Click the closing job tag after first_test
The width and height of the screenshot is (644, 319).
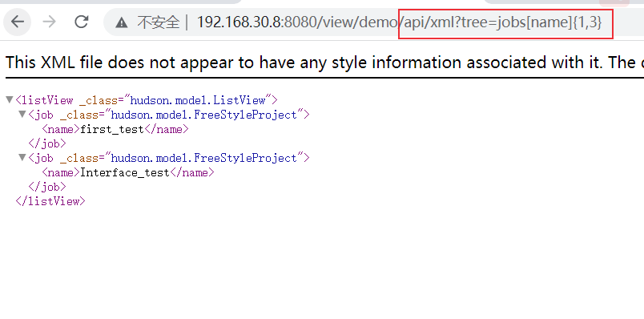pos(46,143)
